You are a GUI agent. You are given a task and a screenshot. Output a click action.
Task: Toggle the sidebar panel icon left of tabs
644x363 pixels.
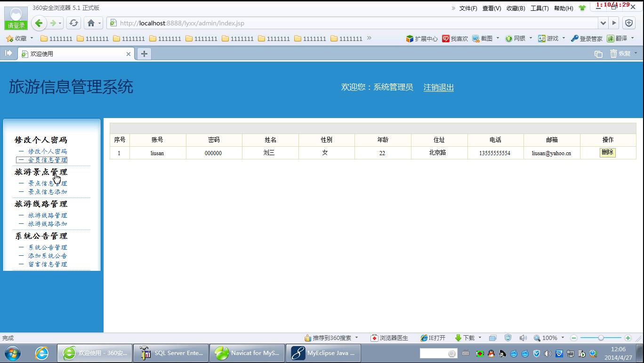point(8,53)
